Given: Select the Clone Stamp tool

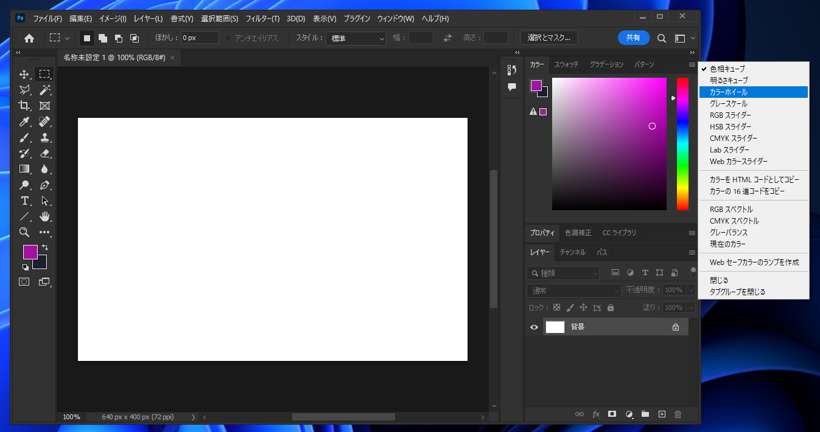Looking at the screenshot, I should point(44,138).
